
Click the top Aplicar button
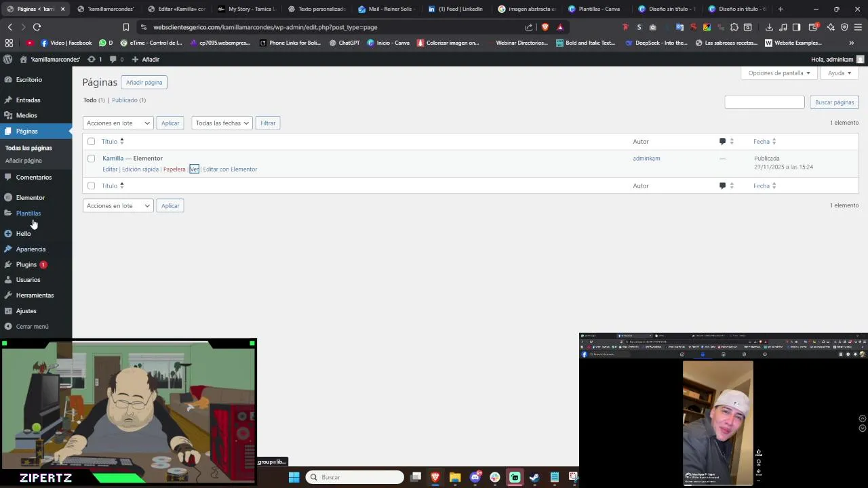170,123
